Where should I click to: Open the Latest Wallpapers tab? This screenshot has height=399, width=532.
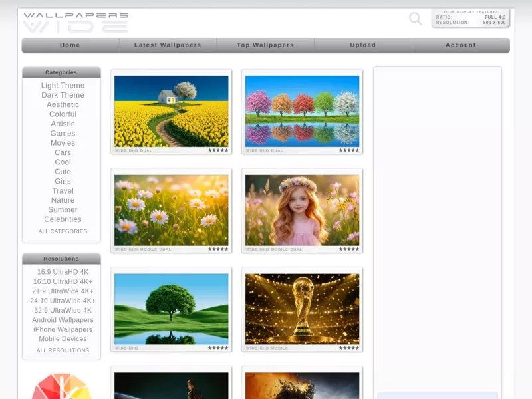[x=168, y=45]
